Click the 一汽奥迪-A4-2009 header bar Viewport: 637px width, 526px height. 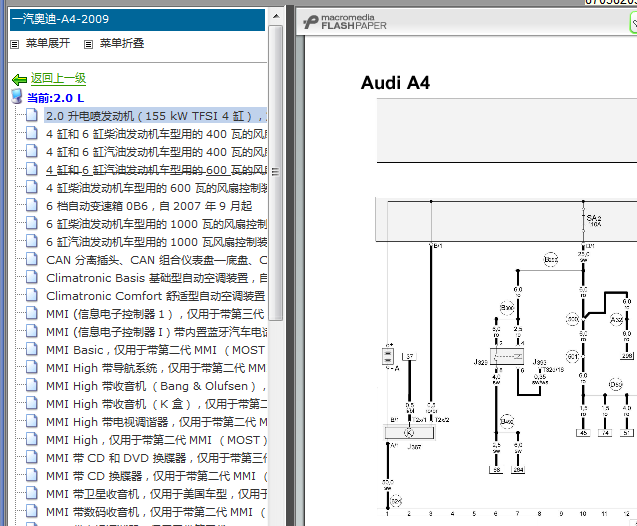[137, 19]
